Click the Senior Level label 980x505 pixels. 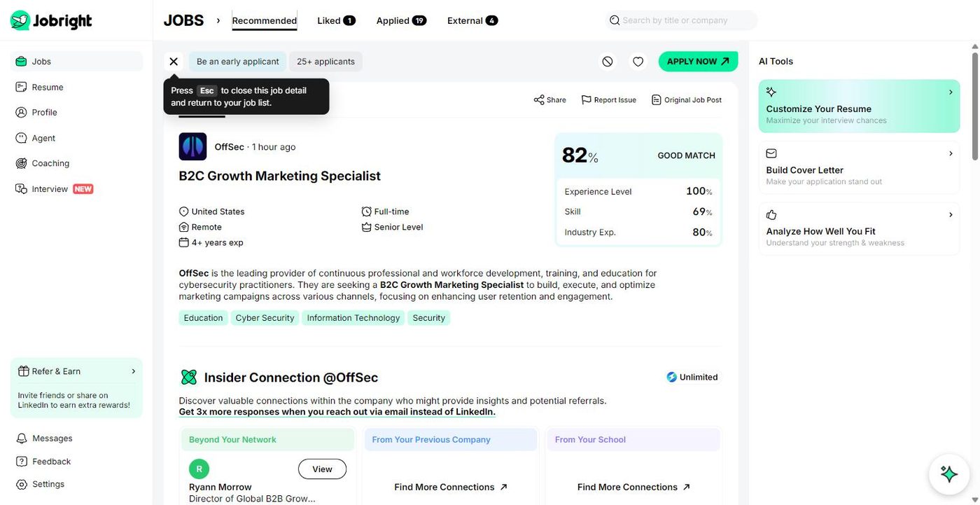click(x=392, y=227)
